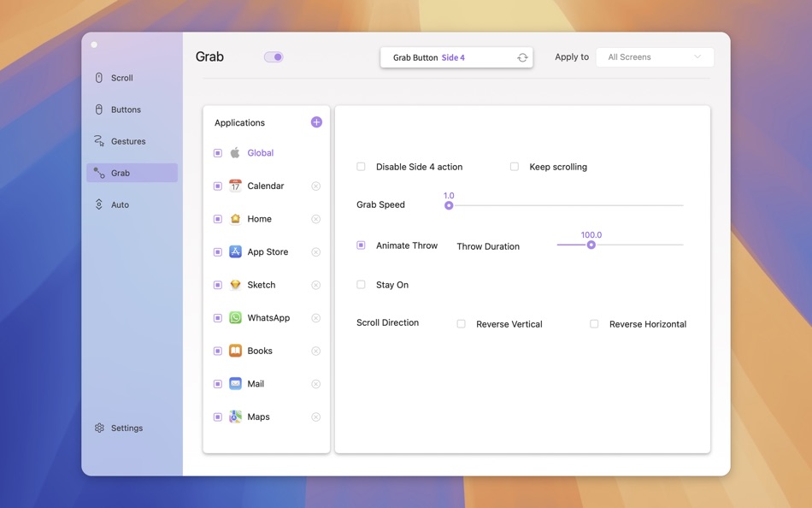Open the Auto section
Viewport: 812px width, 508px height.
pos(132,204)
